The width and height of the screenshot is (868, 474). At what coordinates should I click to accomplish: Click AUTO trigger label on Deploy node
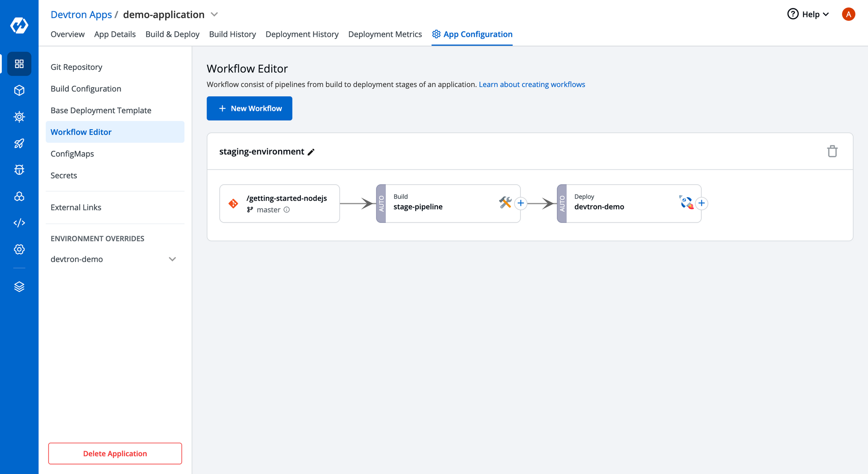pyautogui.click(x=562, y=204)
